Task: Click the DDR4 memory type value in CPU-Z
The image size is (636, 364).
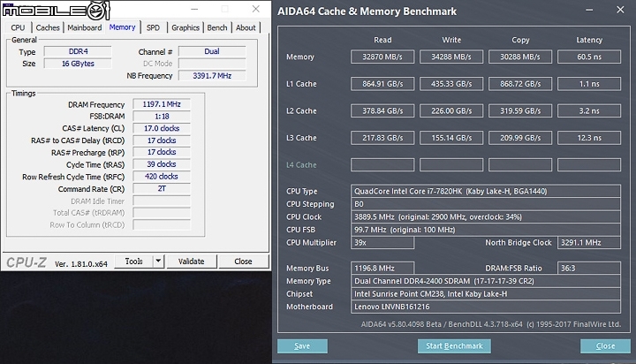Action: 78,51
